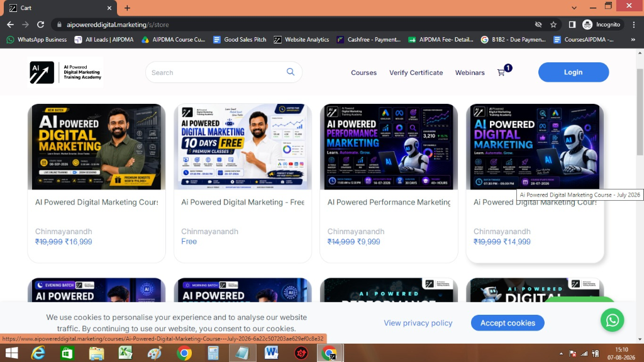644x362 pixels.
Task: Open Excel from taskbar
Action: click(x=125, y=353)
